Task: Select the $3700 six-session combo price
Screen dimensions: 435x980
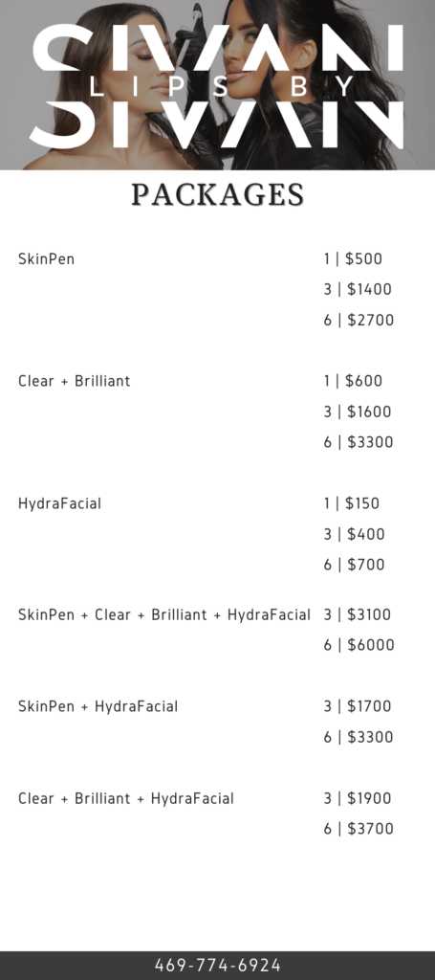Action: 359,829
